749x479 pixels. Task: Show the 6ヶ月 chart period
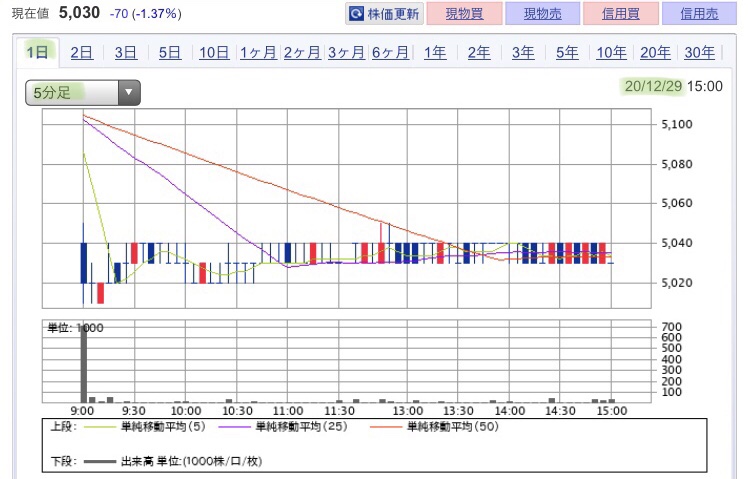coord(390,52)
